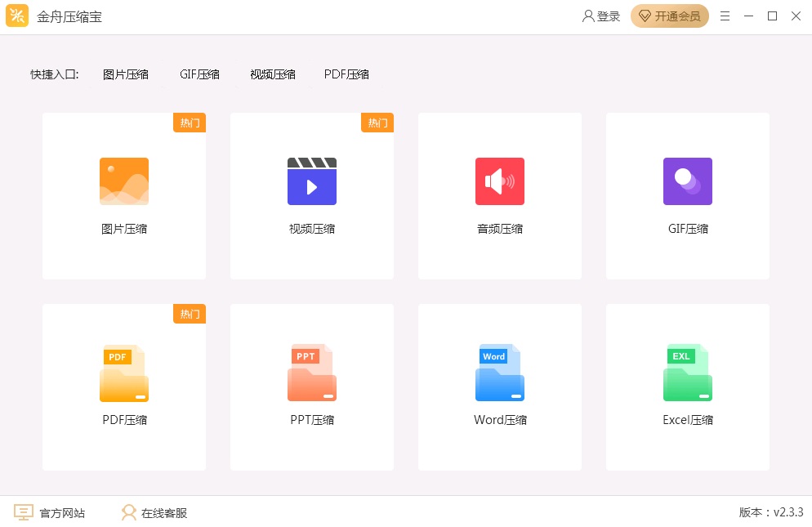Select the 视频压缩 video compression icon
Image resolution: width=812 pixels, height=527 pixels.
click(311, 181)
